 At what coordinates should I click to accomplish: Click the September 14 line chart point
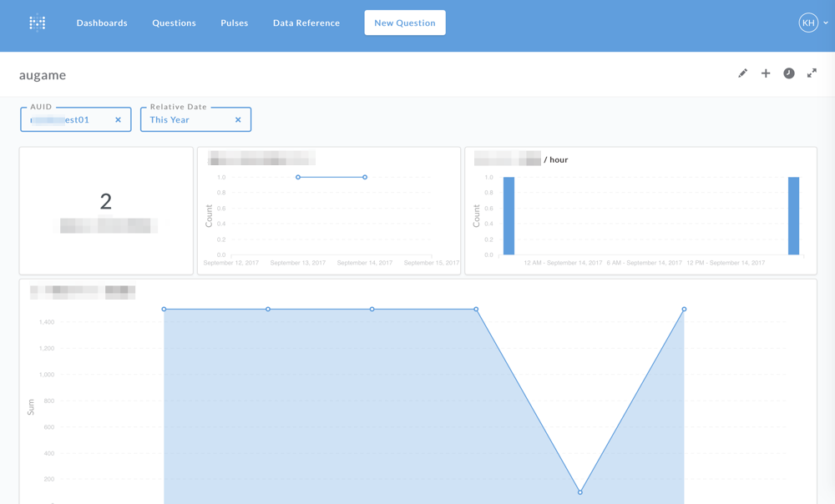(x=365, y=177)
